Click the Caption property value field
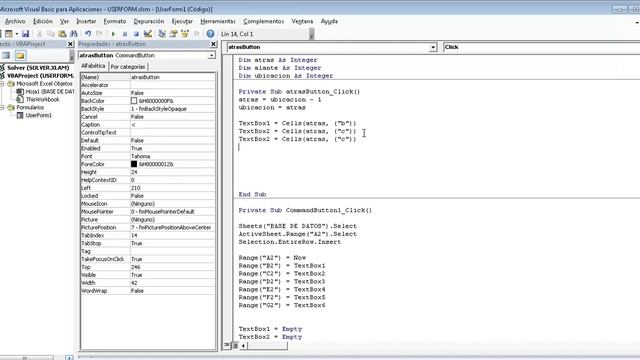Viewport: 640px width, 360px height. click(172, 124)
